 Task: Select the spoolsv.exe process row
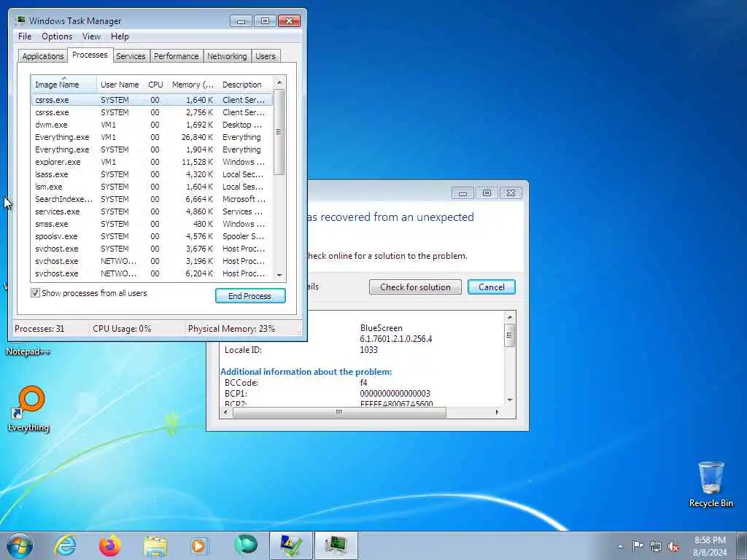152,236
